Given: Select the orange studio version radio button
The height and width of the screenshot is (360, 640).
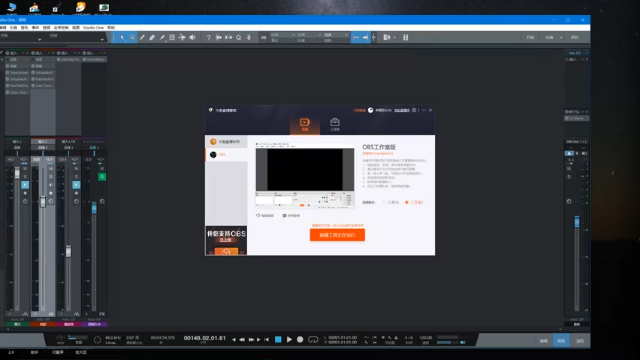Looking at the screenshot, I should pos(407,202).
